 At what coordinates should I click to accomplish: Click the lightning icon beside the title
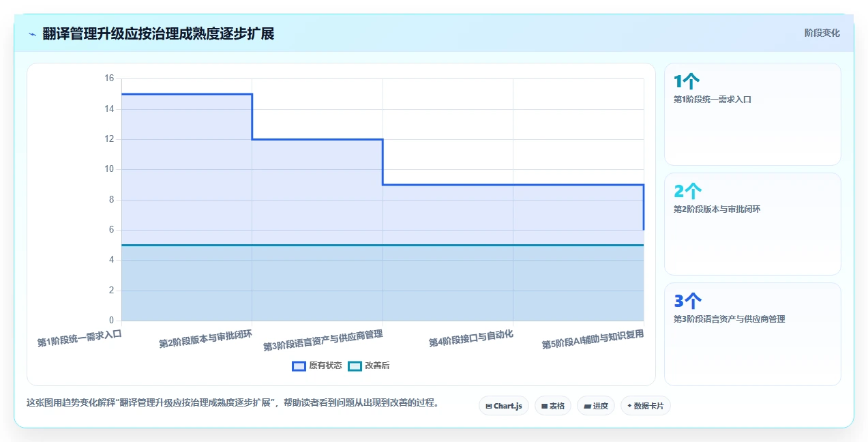coord(32,34)
